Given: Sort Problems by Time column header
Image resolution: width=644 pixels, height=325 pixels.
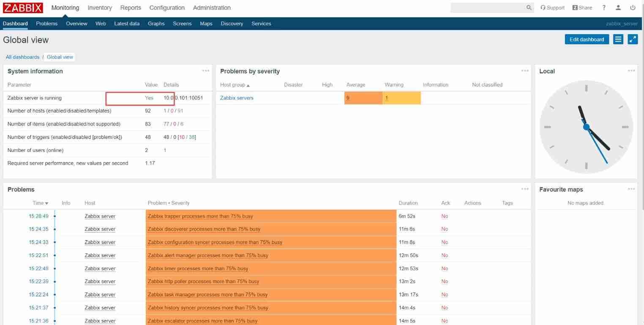Looking at the screenshot, I should pyautogui.click(x=41, y=203).
